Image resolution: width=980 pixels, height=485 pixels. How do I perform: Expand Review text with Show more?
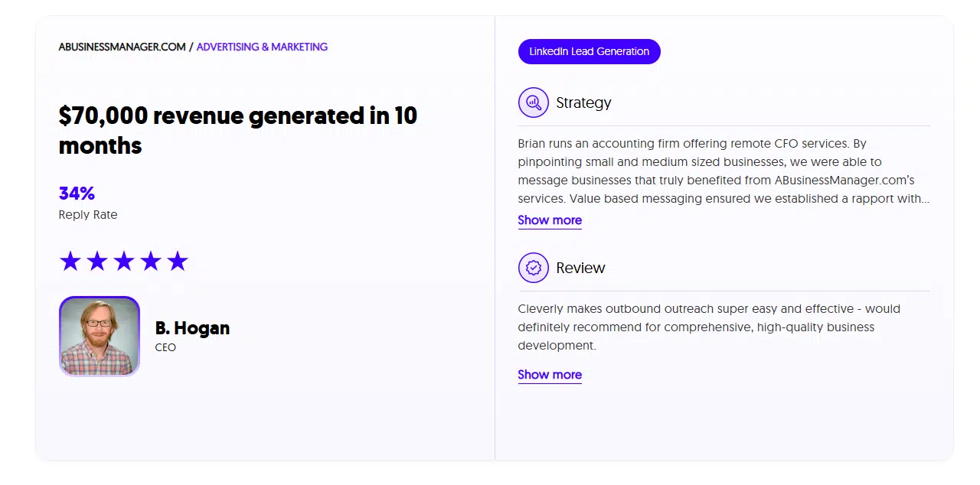[550, 375]
